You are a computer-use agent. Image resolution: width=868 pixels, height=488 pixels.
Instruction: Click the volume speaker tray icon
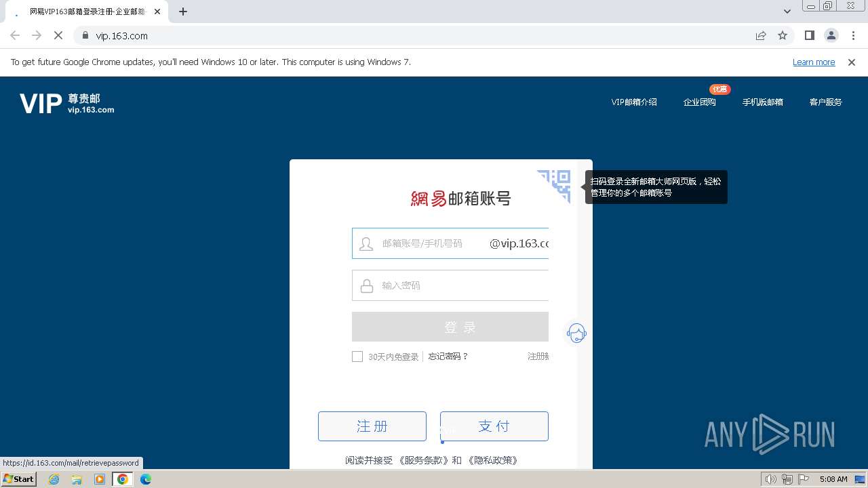tap(770, 479)
